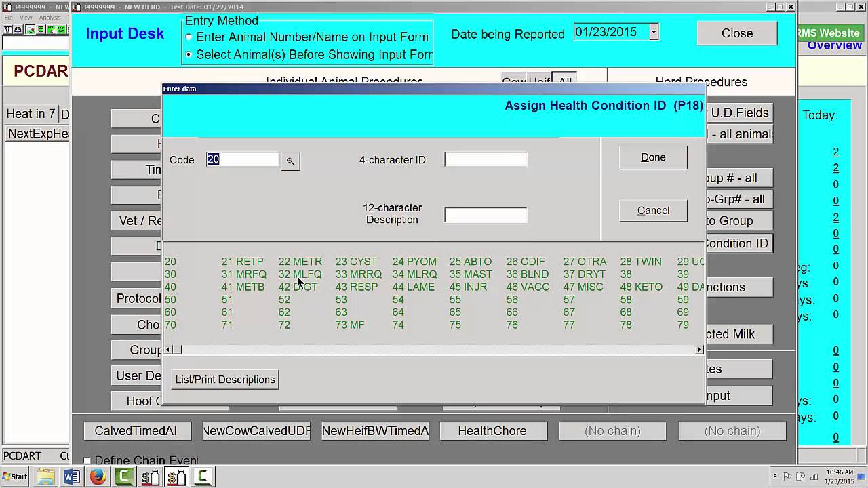Show hidden system tray icons
868x488 pixels.
coord(775,476)
